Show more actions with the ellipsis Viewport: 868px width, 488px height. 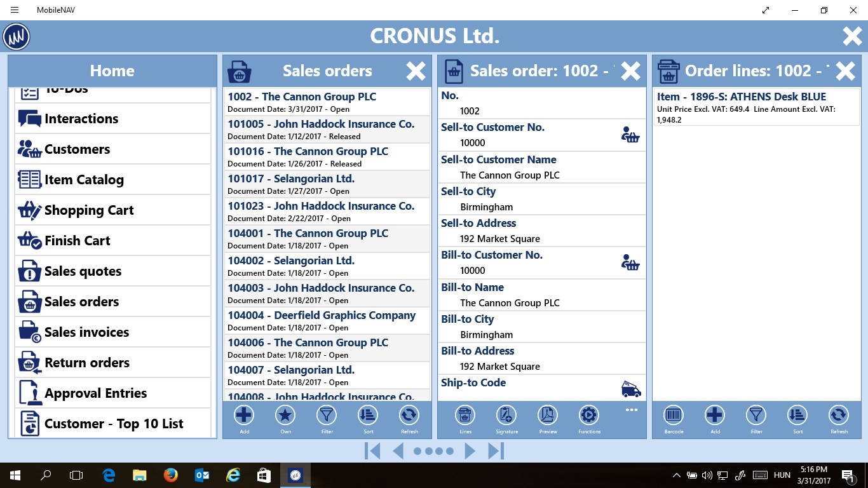click(631, 410)
